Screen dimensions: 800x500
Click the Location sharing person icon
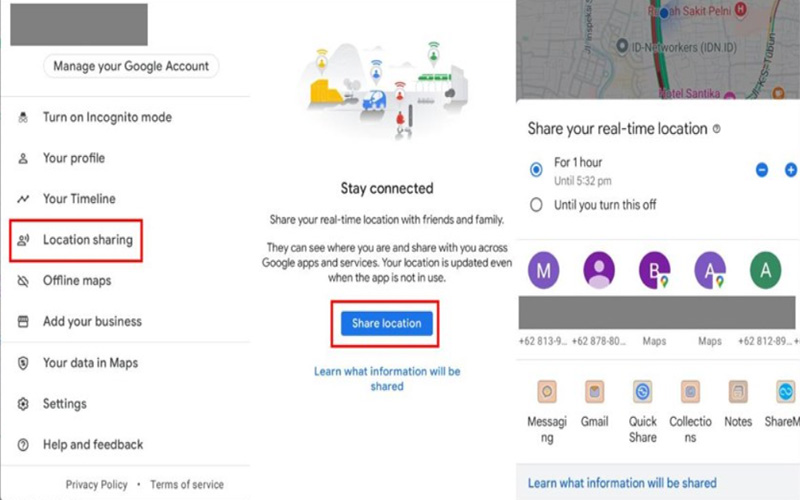(23, 240)
